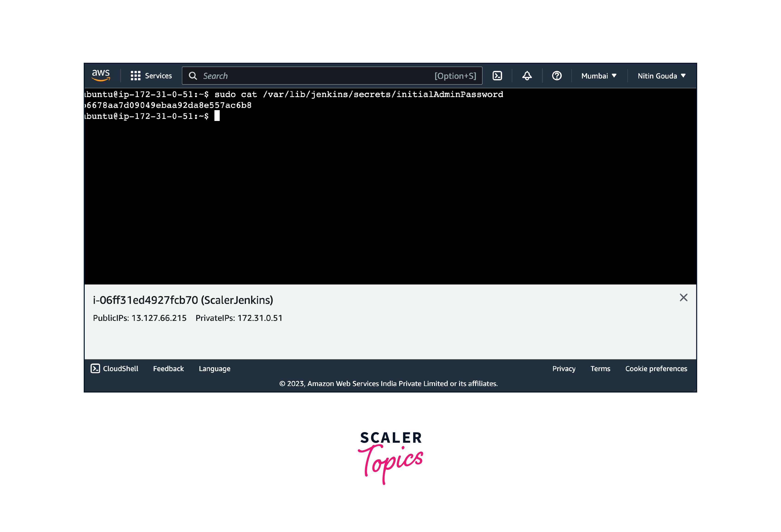
Task: Open the Privacy link
Action: point(564,369)
